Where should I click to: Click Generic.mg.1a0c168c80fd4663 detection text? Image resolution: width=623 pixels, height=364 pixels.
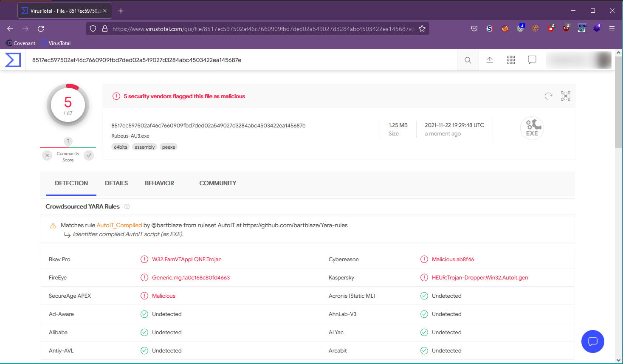(x=191, y=277)
